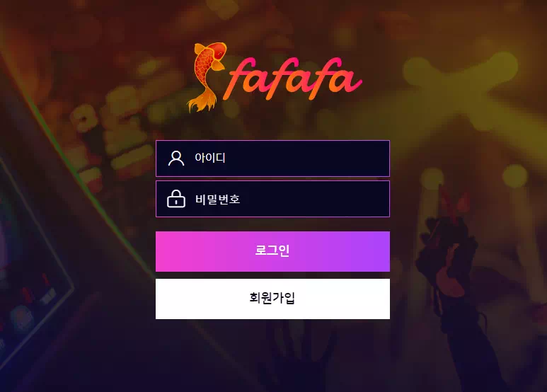
Task: Click the golden tail of the koi fish
Action: [203, 101]
